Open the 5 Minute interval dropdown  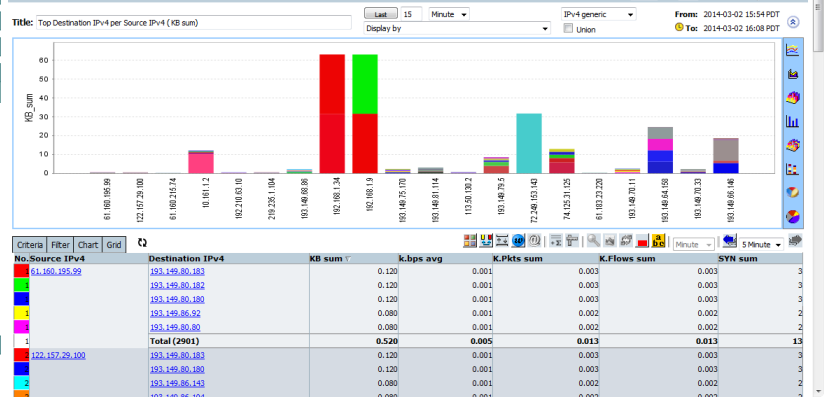761,245
